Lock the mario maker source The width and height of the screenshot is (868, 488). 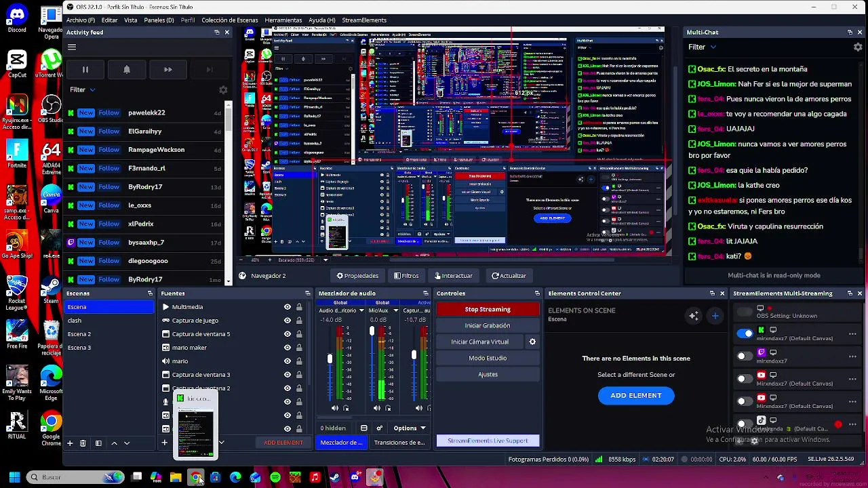pos(299,348)
